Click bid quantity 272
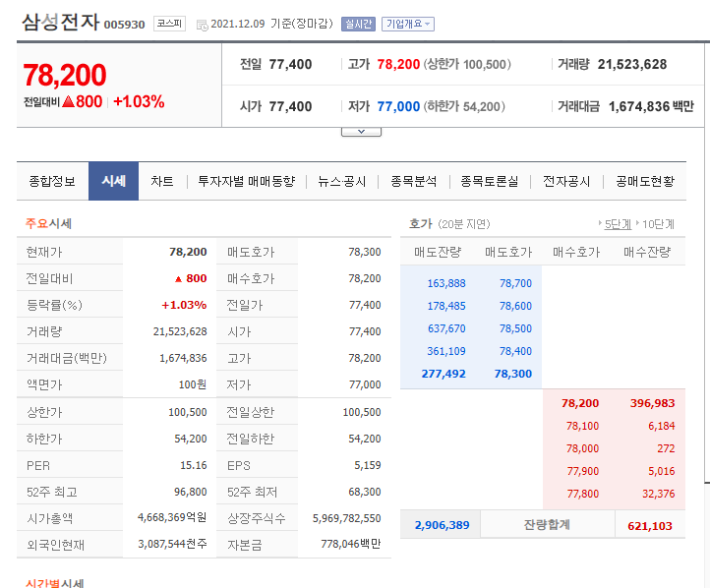The height and width of the screenshot is (588, 710). [666, 448]
